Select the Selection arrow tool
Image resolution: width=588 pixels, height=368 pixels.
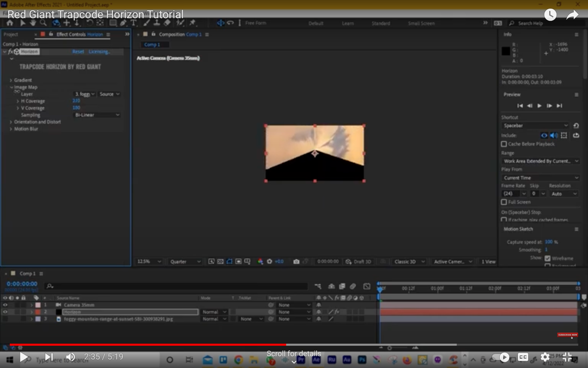click(x=23, y=23)
